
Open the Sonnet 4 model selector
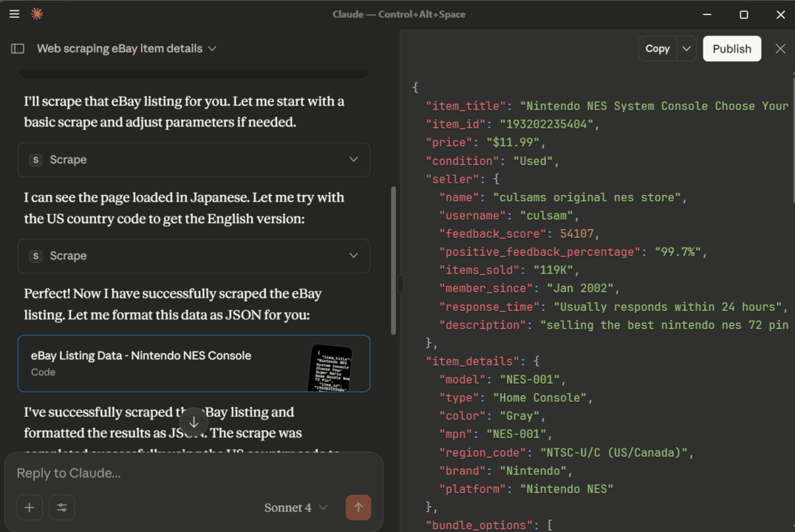[296, 508]
